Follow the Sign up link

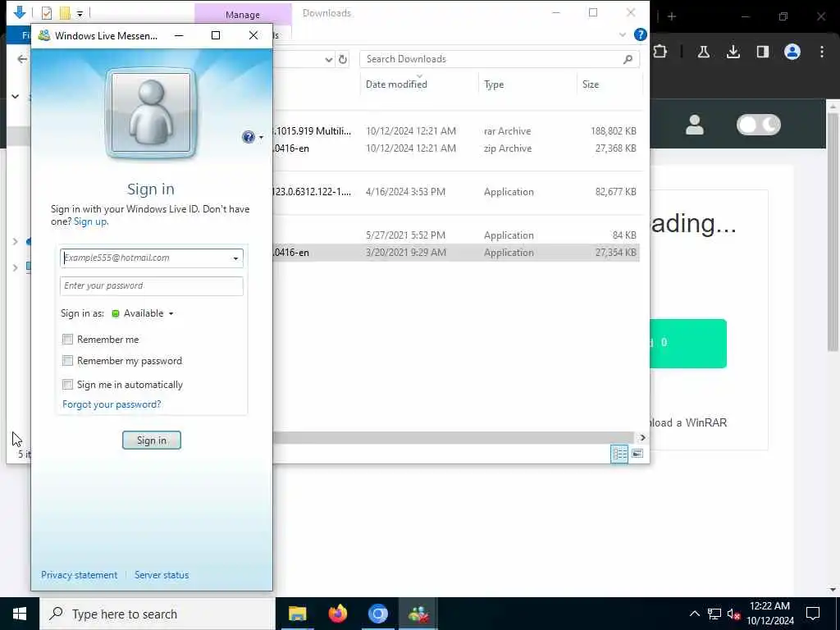click(x=90, y=221)
